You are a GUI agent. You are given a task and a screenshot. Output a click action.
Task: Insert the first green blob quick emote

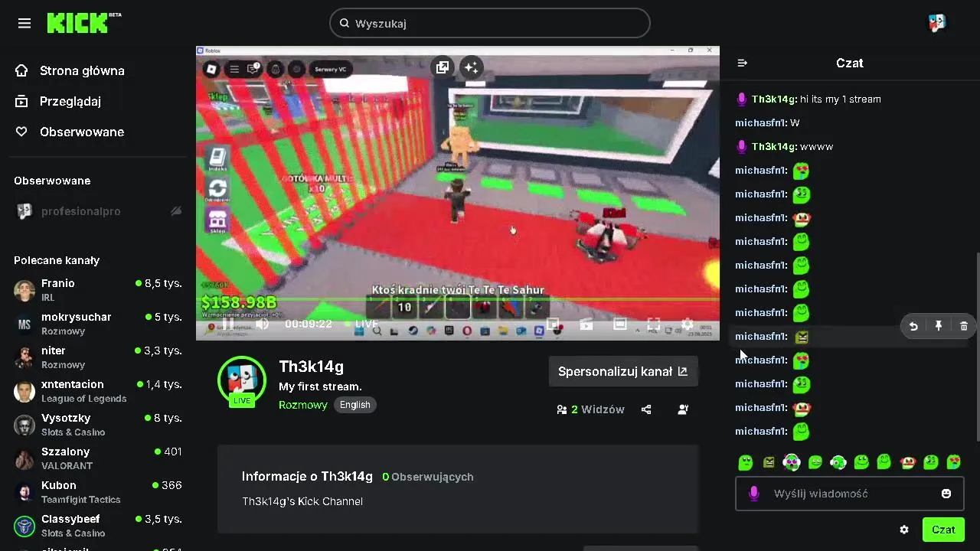(x=746, y=462)
